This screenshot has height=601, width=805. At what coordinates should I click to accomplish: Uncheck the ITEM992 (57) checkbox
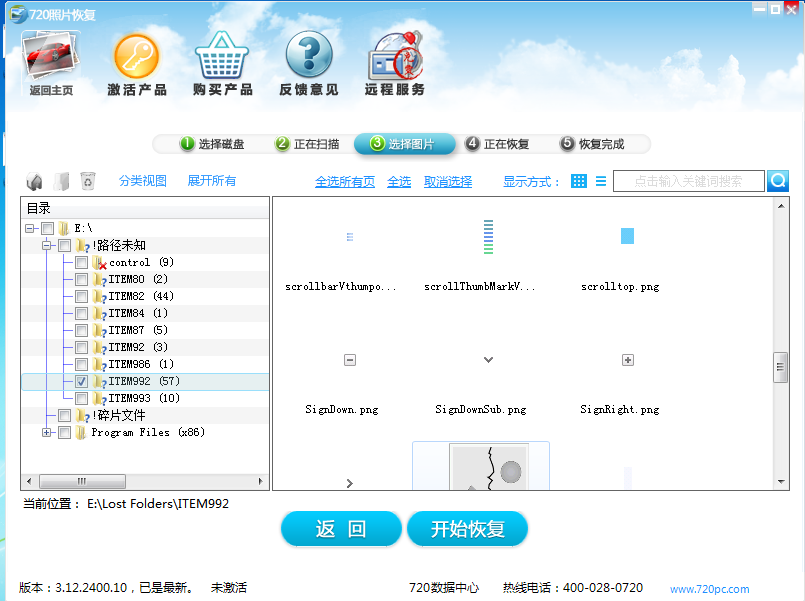[81, 381]
